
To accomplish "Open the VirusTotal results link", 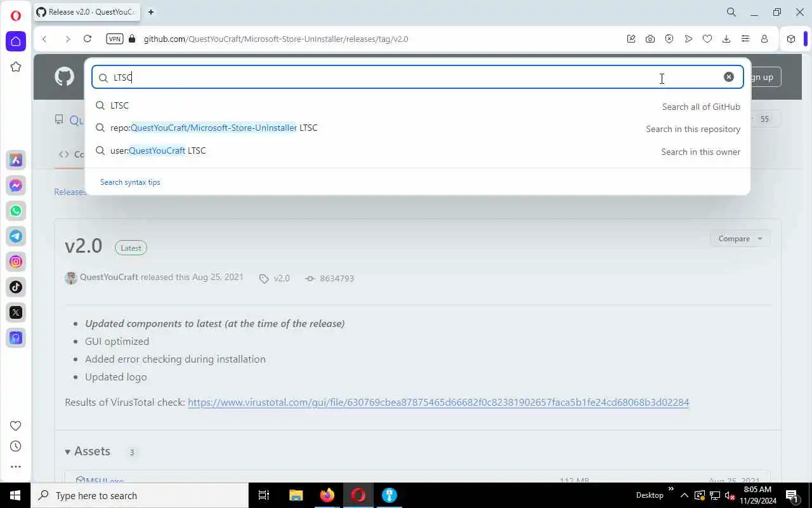I will (x=438, y=403).
